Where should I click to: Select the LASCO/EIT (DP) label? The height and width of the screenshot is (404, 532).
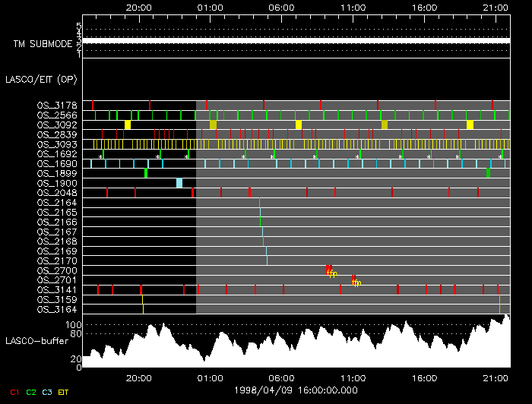point(35,78)
